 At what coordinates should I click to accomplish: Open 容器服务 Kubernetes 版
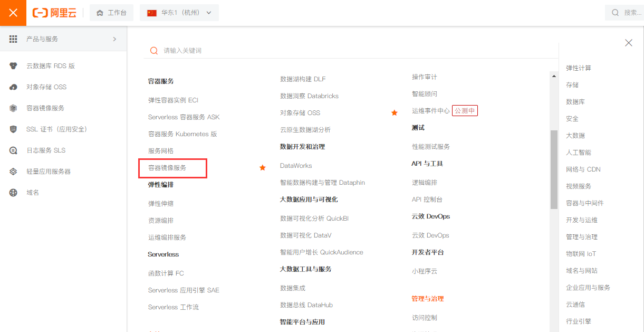[x=182, y=134]
